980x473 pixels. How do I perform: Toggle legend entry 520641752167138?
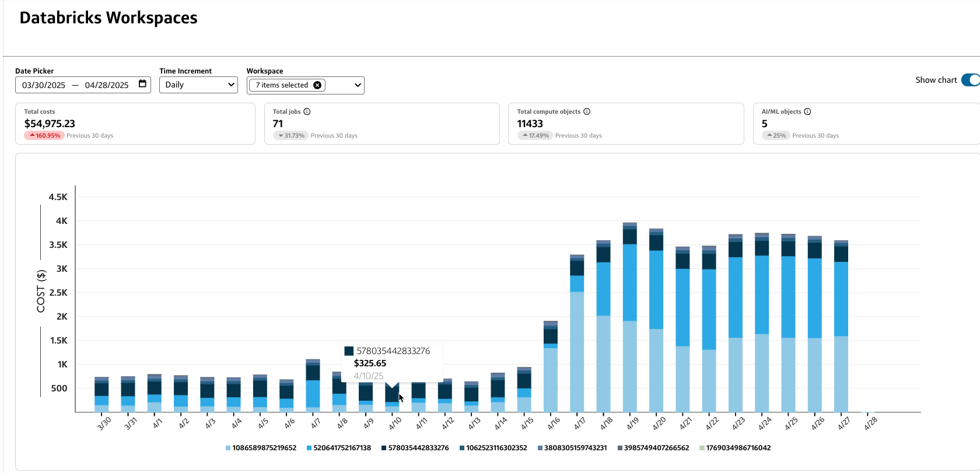tap(339, 448)
